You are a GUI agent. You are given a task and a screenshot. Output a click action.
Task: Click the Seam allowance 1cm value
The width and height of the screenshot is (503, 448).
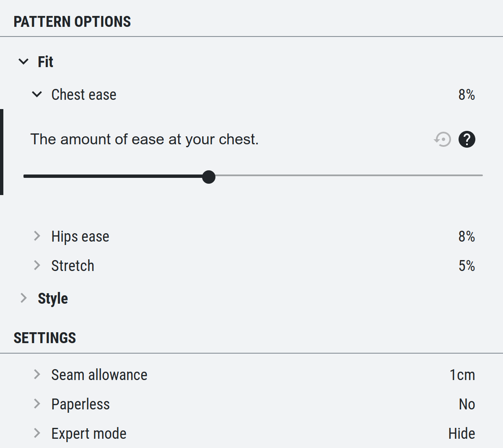(x=462, y=375)
